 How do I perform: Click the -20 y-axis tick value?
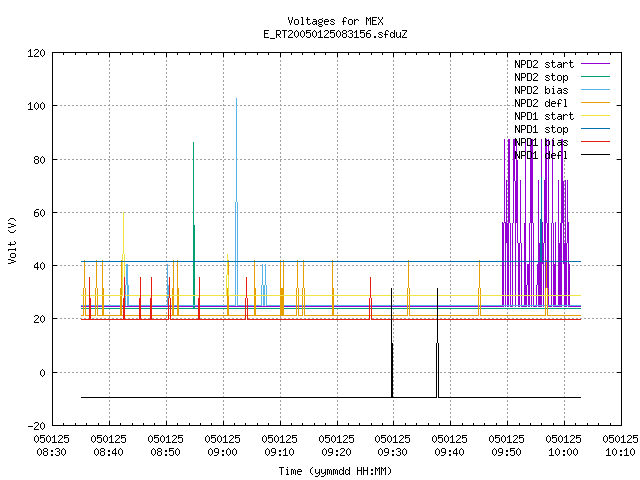[36, 426]
